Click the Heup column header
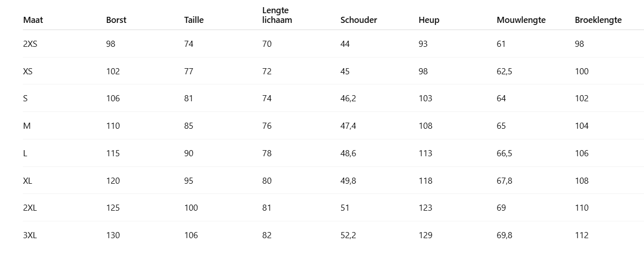This screenshot has height=257, width=644. 429,20
